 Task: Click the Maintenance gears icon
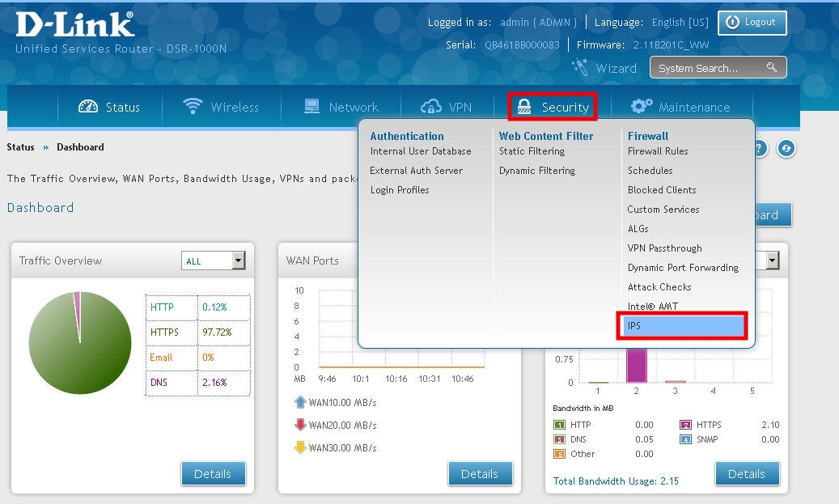click(x=642, y=107)
